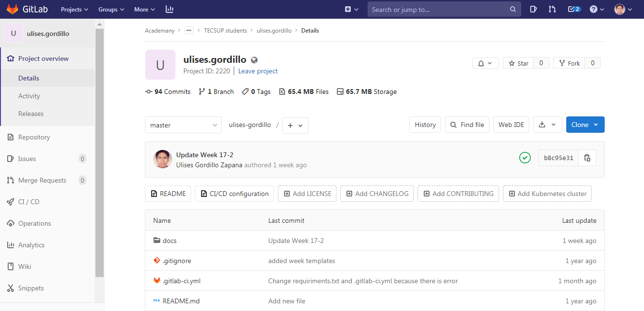Click Add Kubernetes cluster
The width and height of the screenshot is (644, 311).
[x=548, y=194]
